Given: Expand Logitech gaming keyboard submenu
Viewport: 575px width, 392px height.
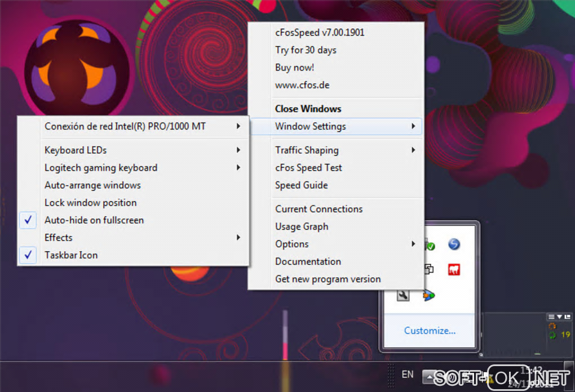Looking at the screenshot, I should [x=134, y=168].
